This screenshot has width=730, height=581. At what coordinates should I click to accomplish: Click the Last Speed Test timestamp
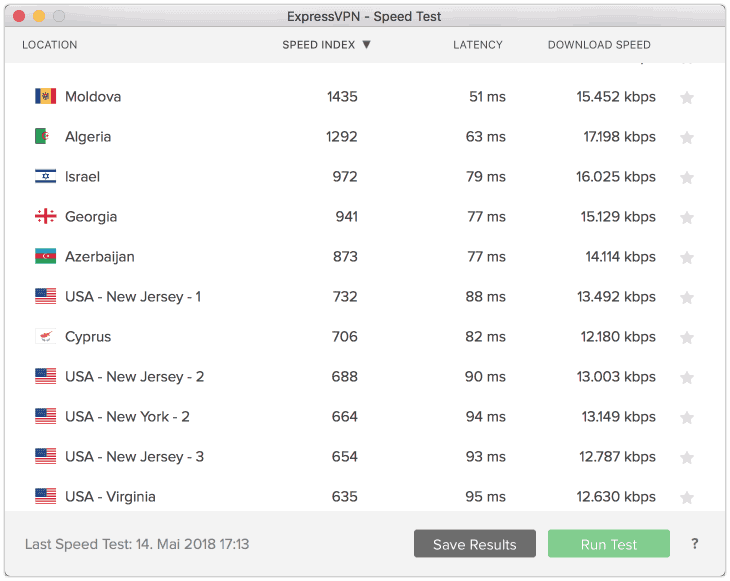137,544
